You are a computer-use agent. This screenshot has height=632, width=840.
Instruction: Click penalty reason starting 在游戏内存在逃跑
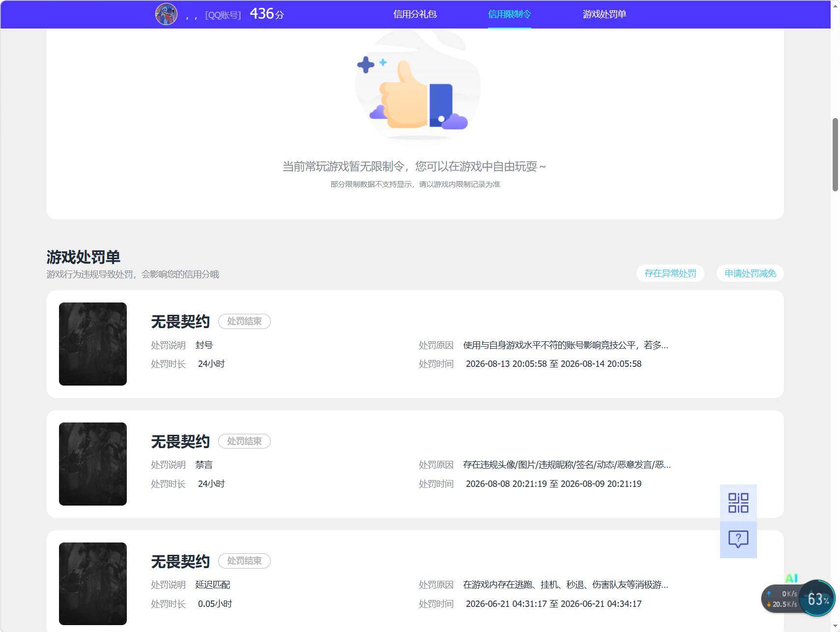click(x=565, y=585)
